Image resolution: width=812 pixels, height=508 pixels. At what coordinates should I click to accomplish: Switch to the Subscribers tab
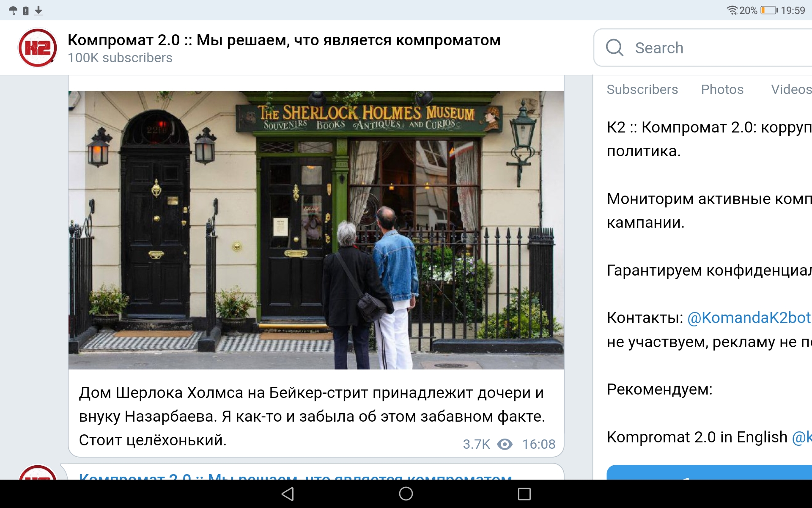click(x=642, y=89)
